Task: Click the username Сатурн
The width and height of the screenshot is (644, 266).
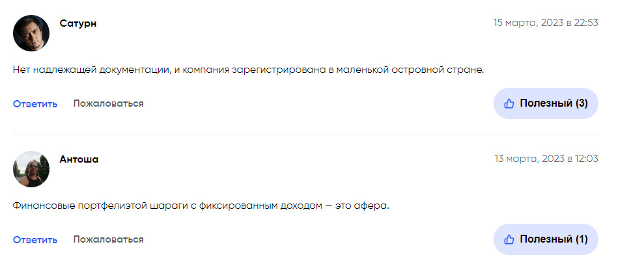Action: point(78,23)
